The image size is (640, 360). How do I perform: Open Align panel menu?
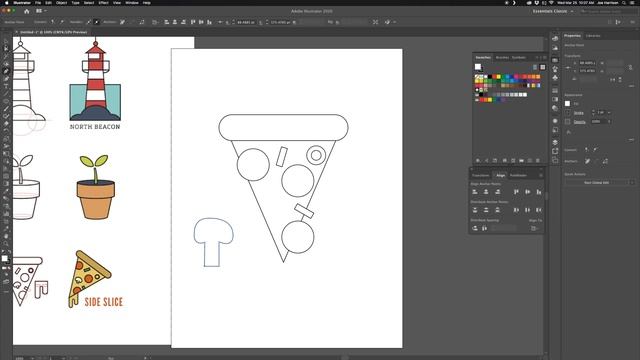[x=541, y=176]
